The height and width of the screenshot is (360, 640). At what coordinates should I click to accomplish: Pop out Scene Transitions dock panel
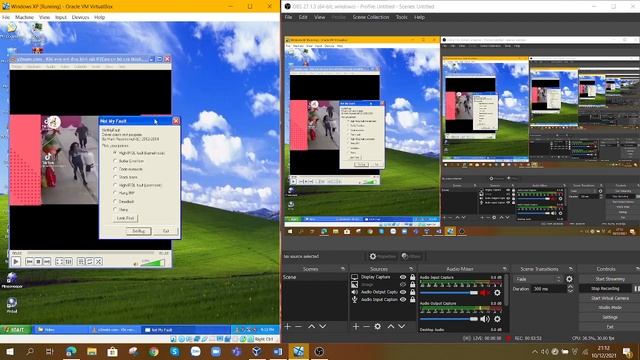click(x=571, y=269)
